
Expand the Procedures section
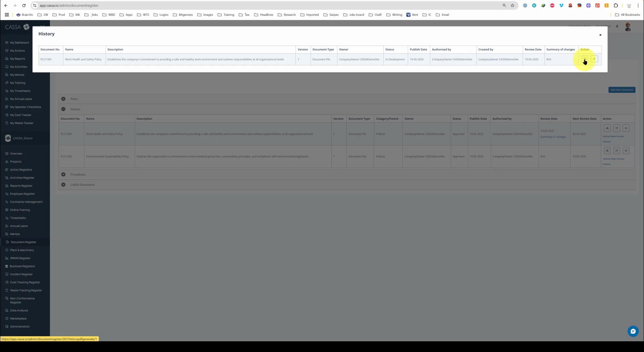[63, 174]
